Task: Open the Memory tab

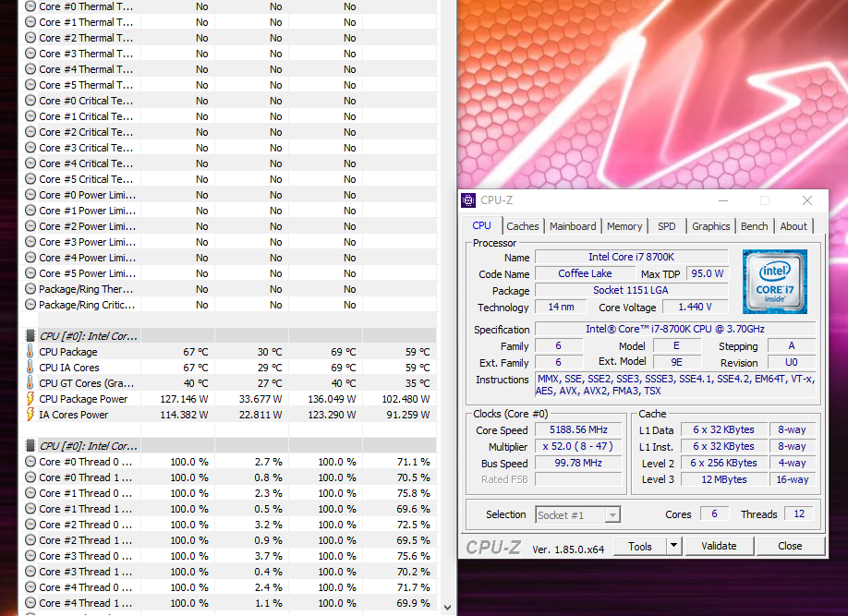Action: [x=624, y=226]
